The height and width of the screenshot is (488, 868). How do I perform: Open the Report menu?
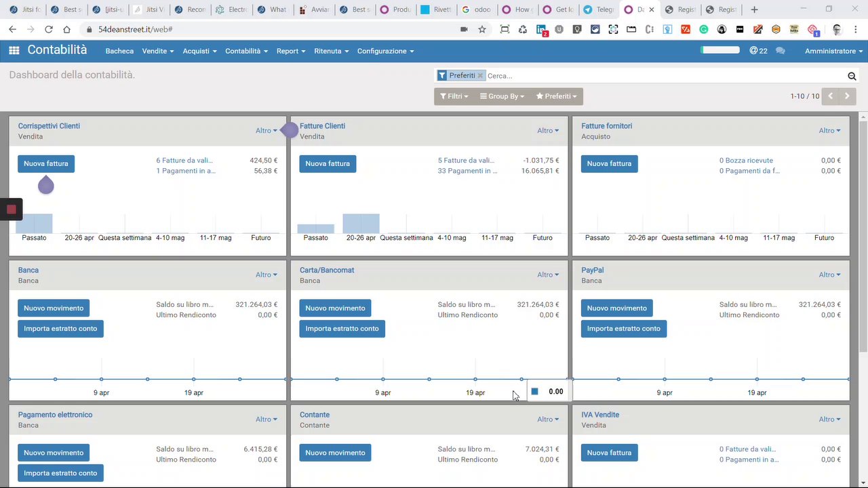[291, 51]
